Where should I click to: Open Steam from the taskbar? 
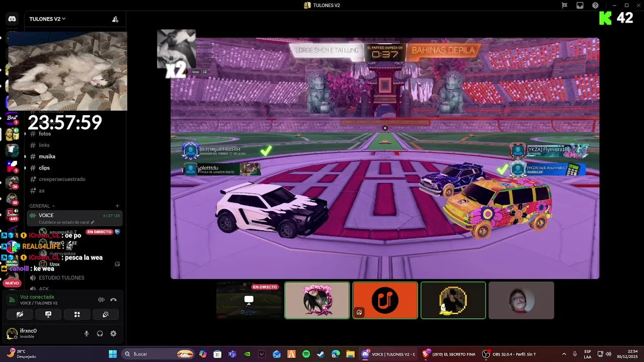pyautogui.click(x=320, y=354)
